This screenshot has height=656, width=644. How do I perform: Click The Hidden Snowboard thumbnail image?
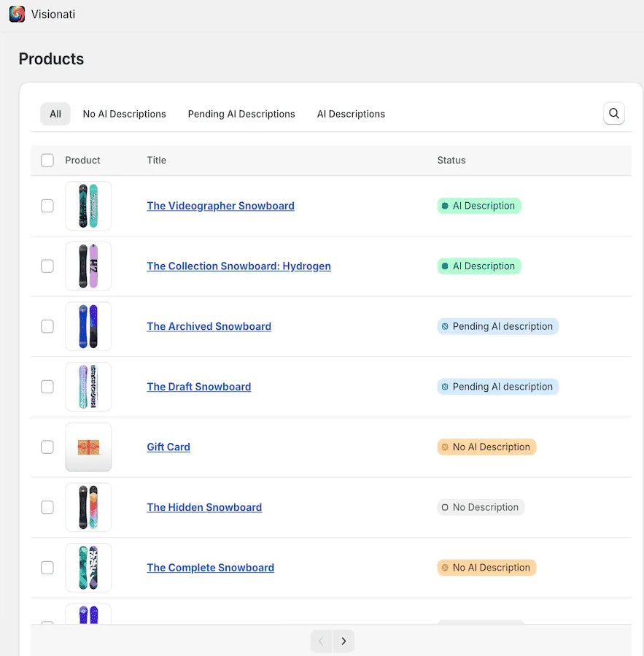88,507
